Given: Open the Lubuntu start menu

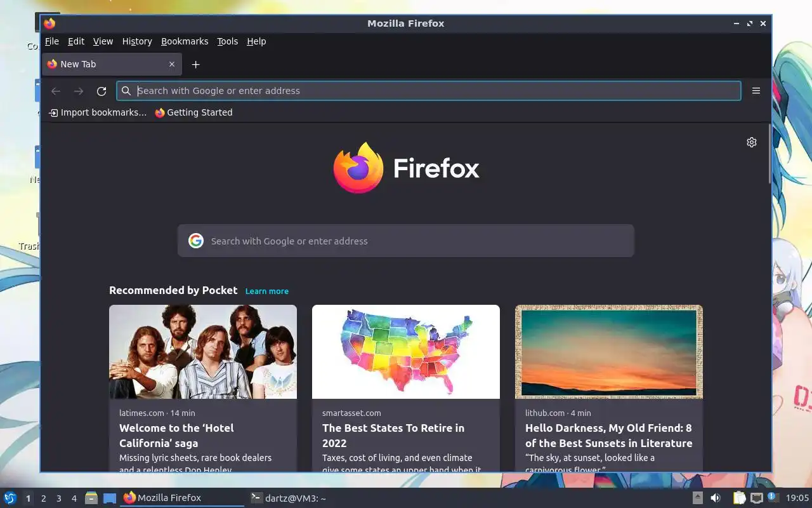Looking at the screenshot, I should [x=10, y=498].
